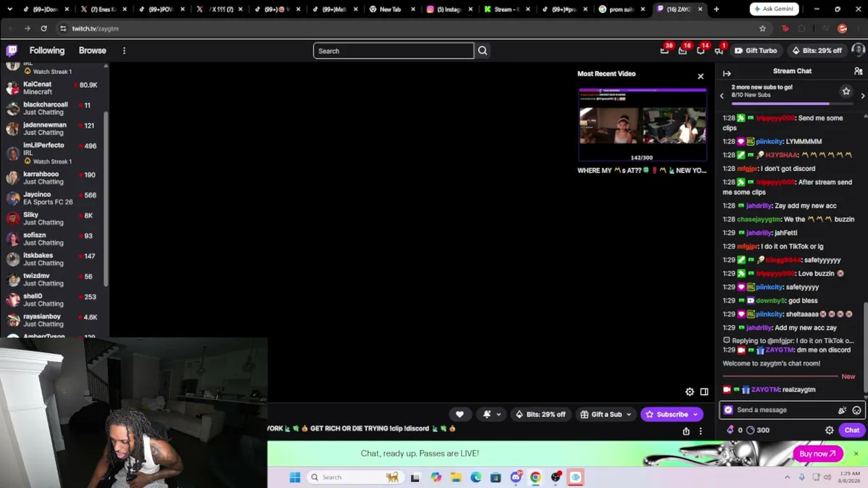Open the chat bubbles icon with badge 1
Viewport: 868px width, 488px height.
coord(719,50)
